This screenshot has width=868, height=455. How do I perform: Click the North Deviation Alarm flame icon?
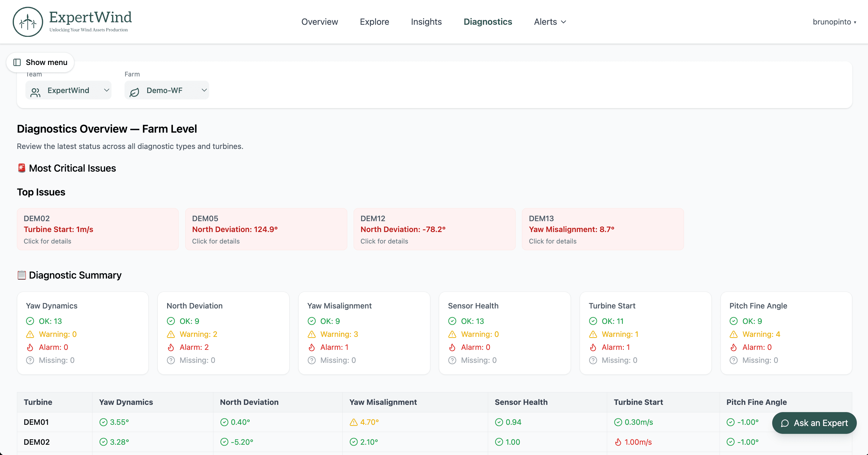(171, 347)
